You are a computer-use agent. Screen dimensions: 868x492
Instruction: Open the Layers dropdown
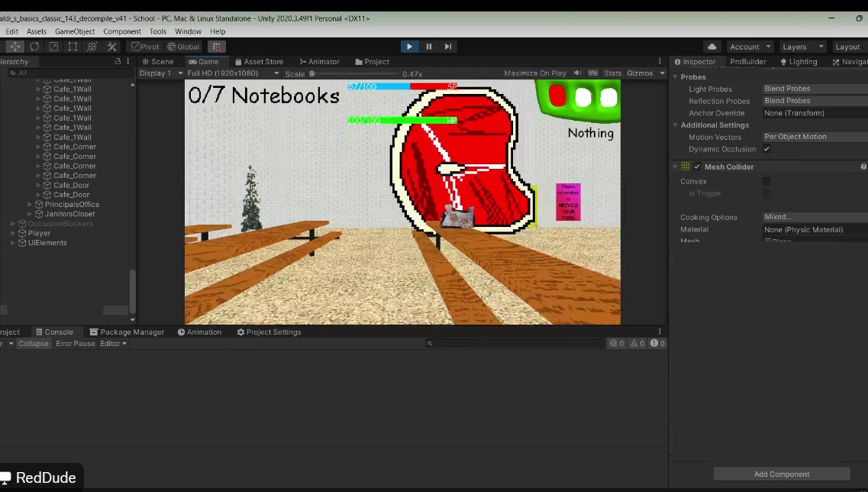(x=802, y=47)
